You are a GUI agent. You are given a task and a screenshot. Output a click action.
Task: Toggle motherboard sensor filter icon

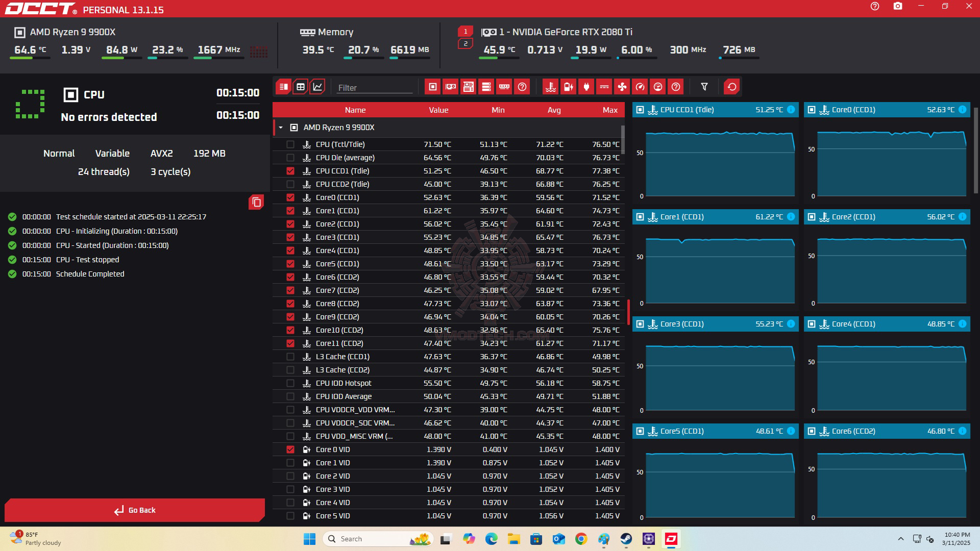point(468,87)
